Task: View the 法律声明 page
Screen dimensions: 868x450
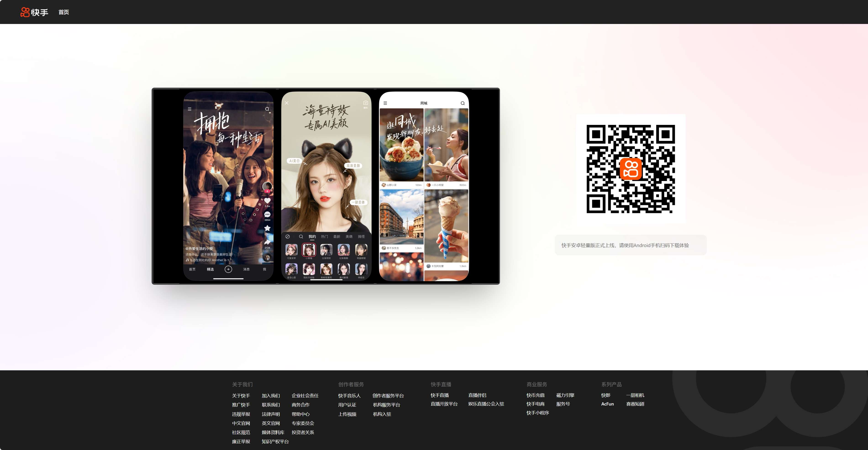Action: point(271,414)
